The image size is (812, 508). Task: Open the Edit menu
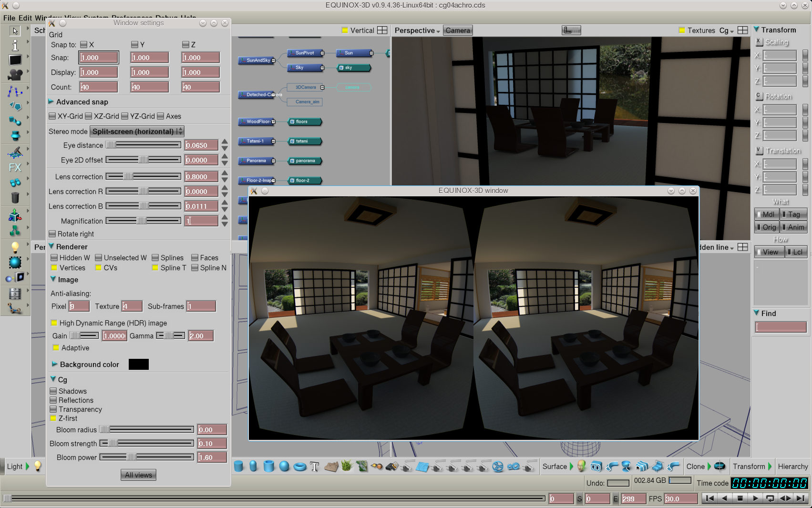[x=25, y=18]
